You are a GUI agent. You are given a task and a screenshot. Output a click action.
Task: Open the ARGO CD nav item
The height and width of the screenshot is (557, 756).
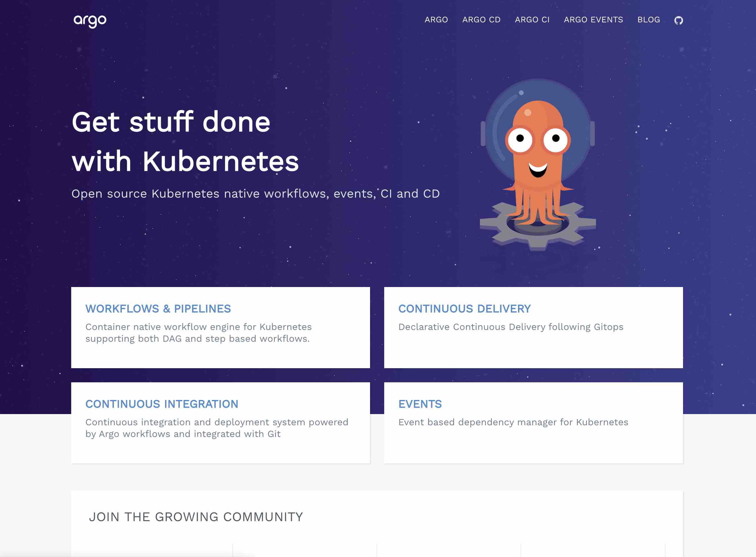point(481,20)
